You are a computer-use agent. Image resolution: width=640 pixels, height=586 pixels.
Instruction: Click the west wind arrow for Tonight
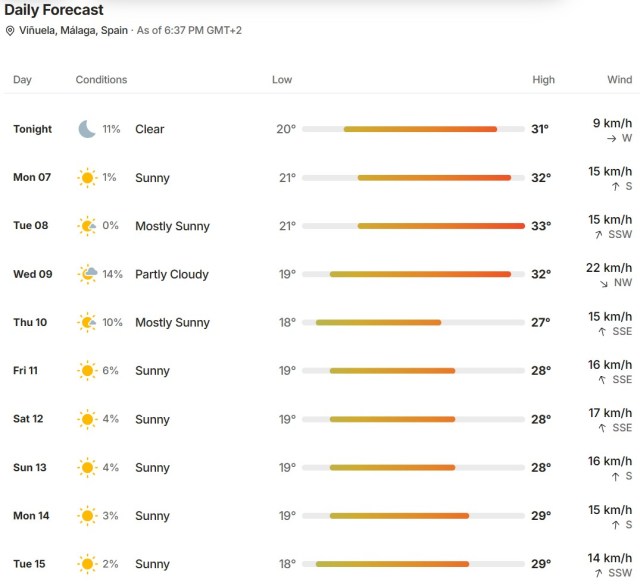[611, 139]
